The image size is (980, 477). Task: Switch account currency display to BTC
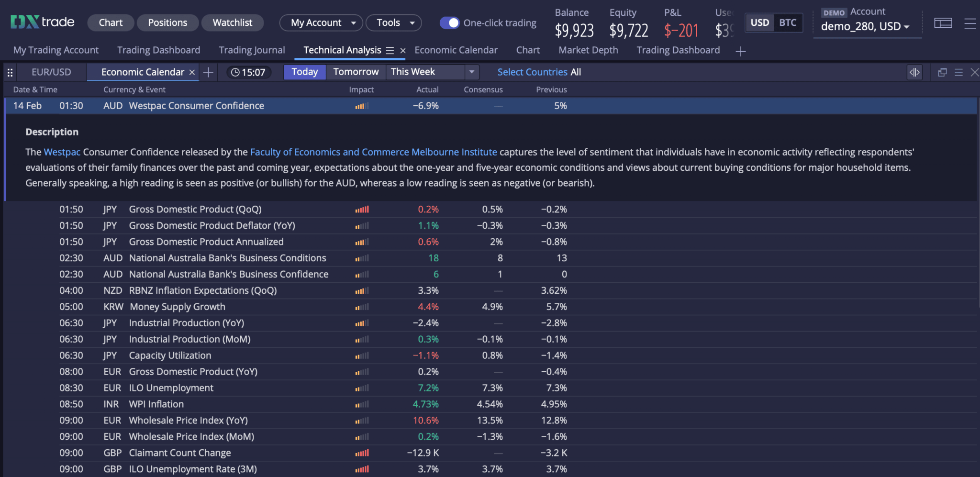pos(788,22)
